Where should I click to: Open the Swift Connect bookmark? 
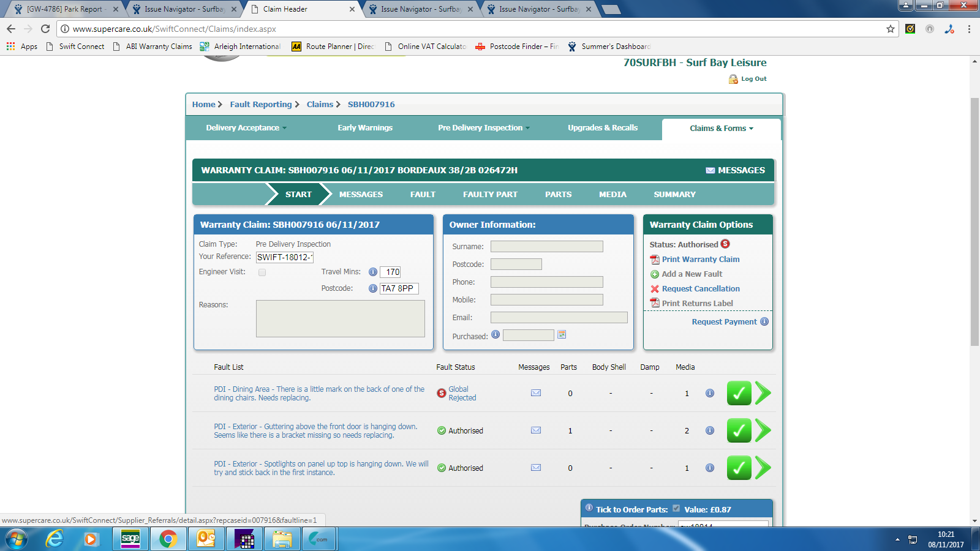75,47
